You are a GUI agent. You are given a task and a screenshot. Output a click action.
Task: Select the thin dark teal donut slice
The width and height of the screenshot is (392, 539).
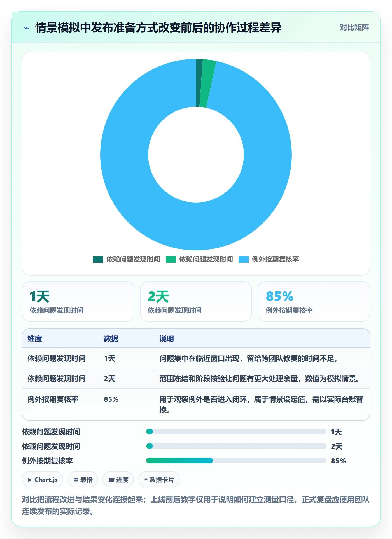pyautogui.click(x=199, y=83)
